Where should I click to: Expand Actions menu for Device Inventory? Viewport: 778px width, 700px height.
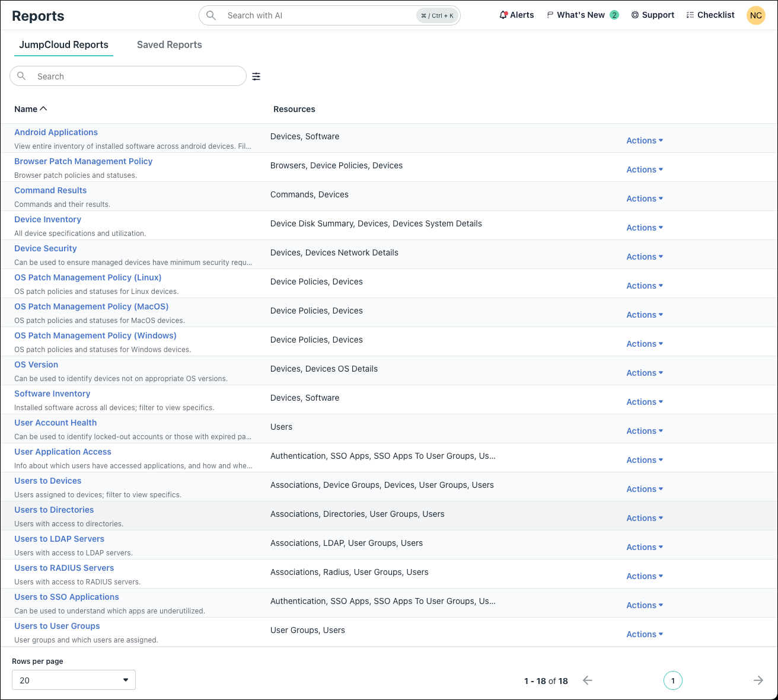coord(645,228)
